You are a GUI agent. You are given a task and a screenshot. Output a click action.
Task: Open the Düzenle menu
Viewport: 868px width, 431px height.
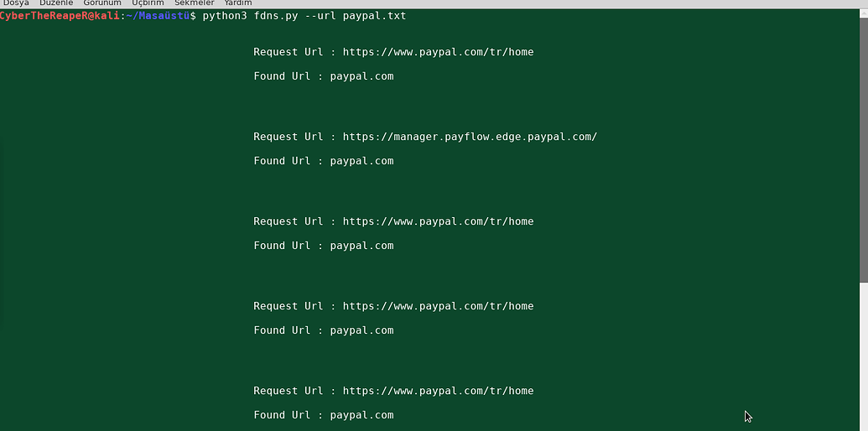[56, 3]
